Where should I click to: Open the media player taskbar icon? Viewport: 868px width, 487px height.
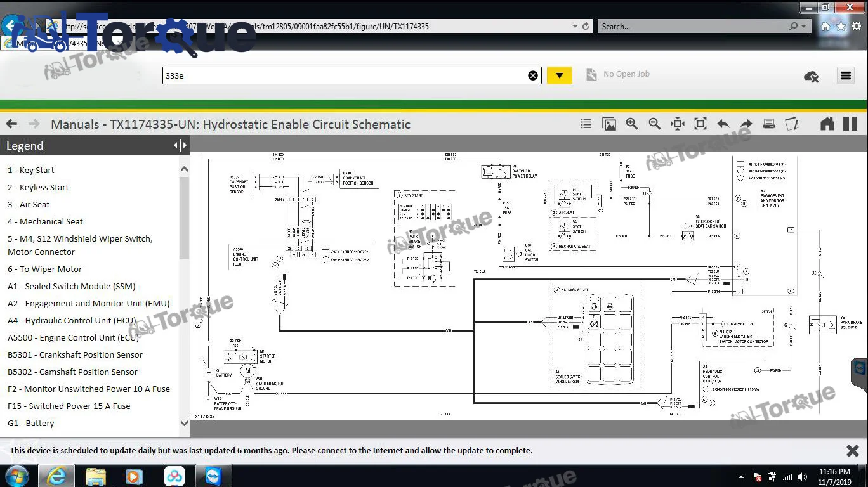[135, 476]
